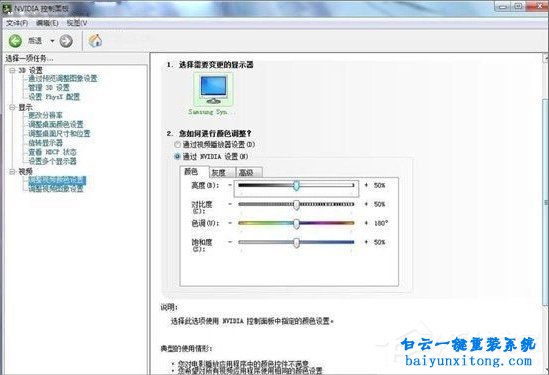Collapse the 3D 设置 tree node
Image resolution: width=549 pixels, height=375 pixels.
click(12, 70)
